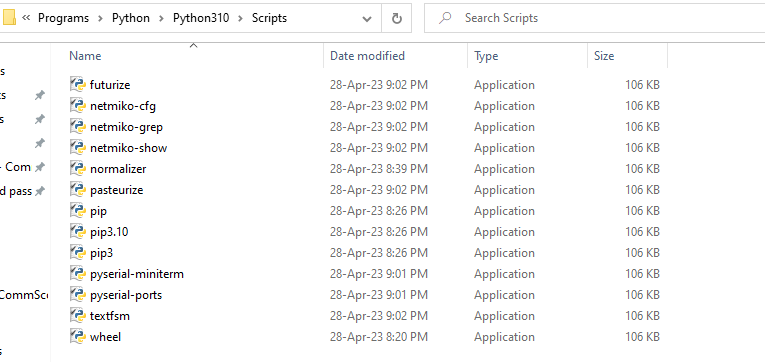The image size is (765, 362).
Task: Sort files by the Size column
Action: (604, 56)
